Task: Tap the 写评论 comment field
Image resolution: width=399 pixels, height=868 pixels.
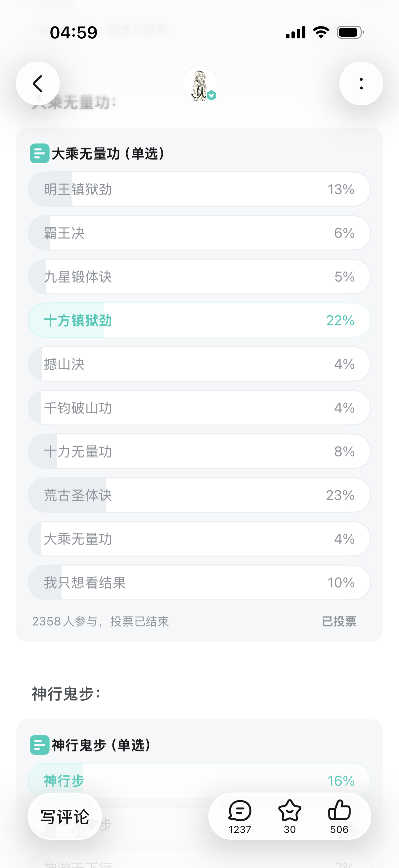Action: (x=65, y=817)
